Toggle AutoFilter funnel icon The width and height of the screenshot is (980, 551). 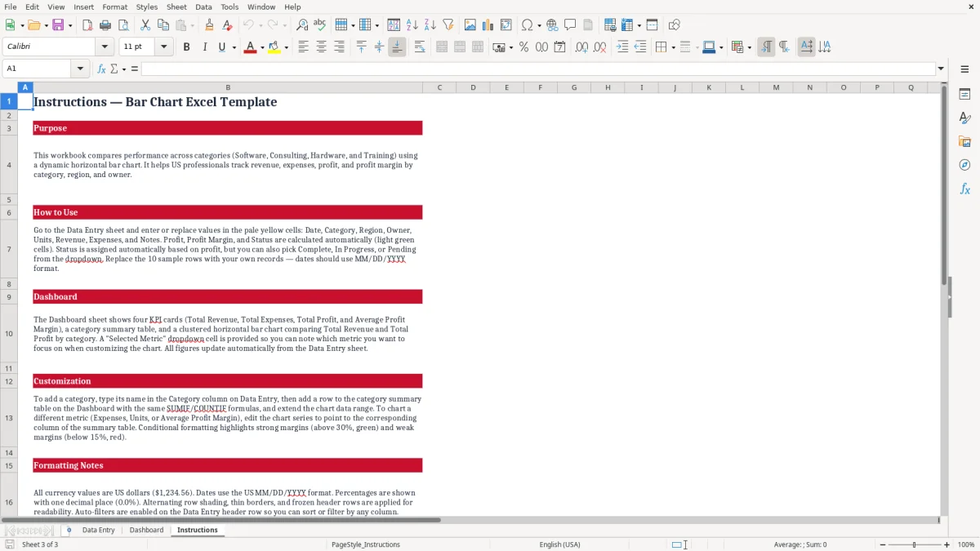[448, 25]
